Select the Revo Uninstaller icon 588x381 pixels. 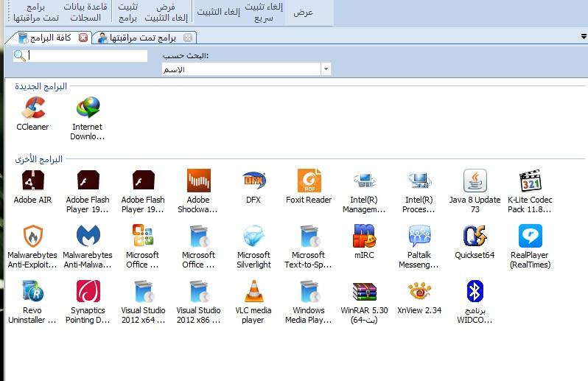pyautogui.click(x=33, y=291)
